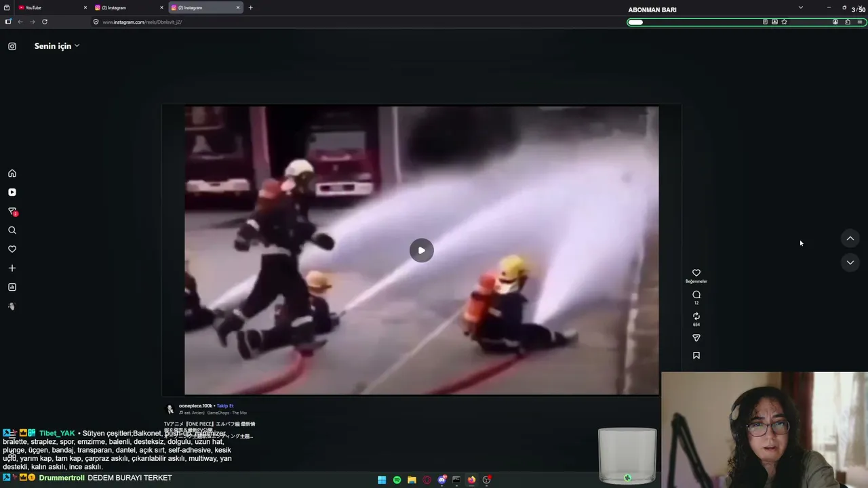Repost the reel
The image size is (868, 488).
pos(696,317)
